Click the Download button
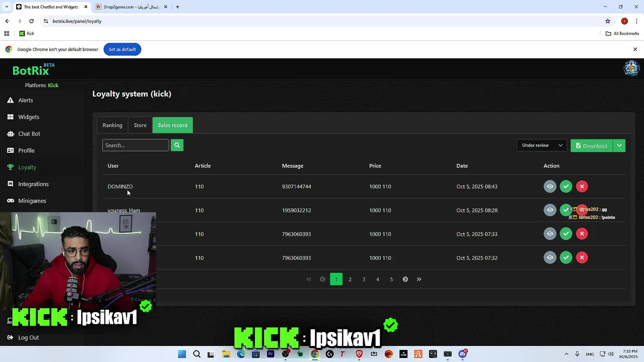This screenshot has height=362, width=644. pyautogui.click(x=592, y=146)
